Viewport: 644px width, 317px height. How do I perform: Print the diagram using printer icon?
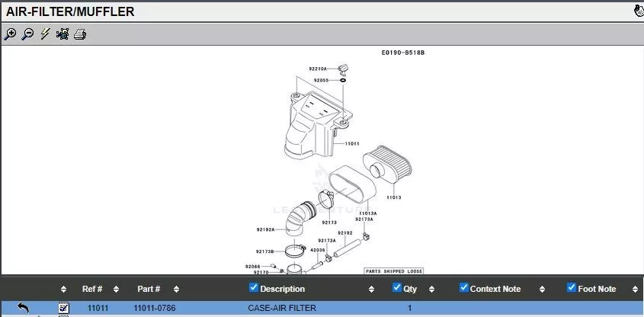[80, 34]
